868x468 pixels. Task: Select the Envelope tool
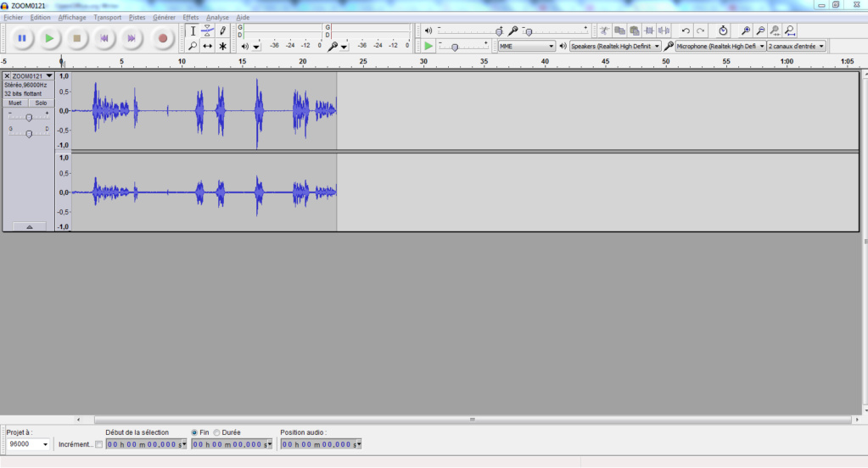208,31
